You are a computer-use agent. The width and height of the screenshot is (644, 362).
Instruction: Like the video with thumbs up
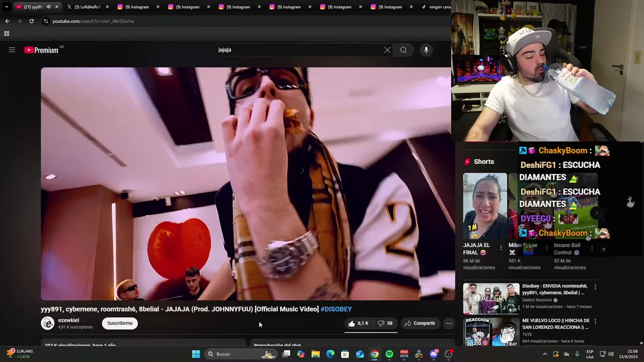[x=358, y=323]
